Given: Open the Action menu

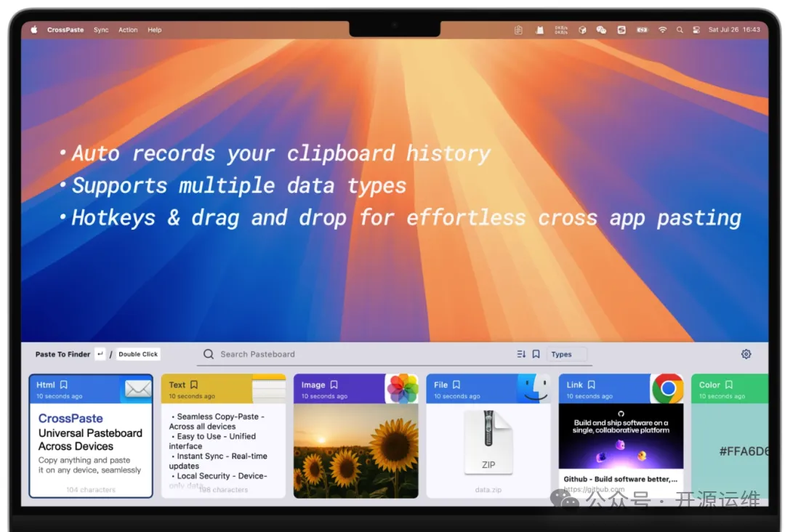Looking at the screenshot, I should pyautogui.click(x=128, y=30).
